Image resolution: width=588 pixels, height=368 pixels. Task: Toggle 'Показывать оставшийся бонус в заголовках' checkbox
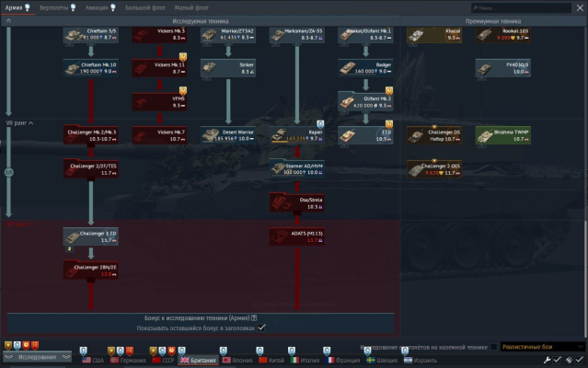(262, 327)
